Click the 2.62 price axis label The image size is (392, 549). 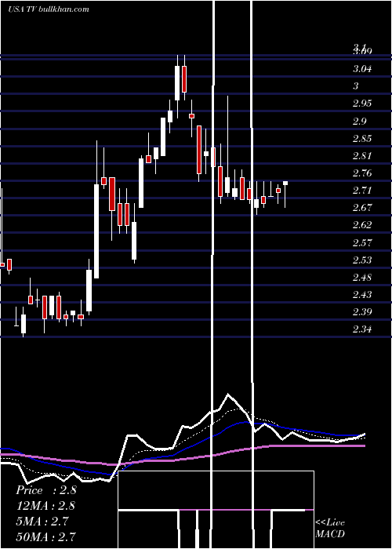tap(362, 224)
